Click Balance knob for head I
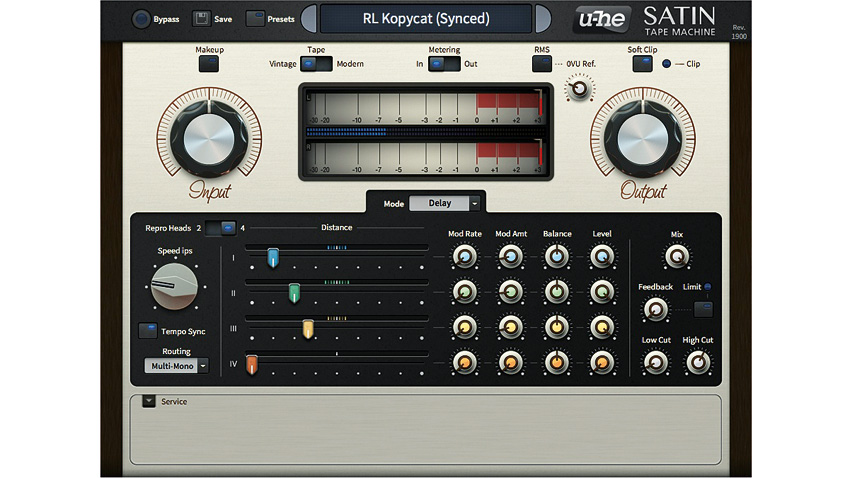Viewport: 850px width, 478px height. coord(556,256)
